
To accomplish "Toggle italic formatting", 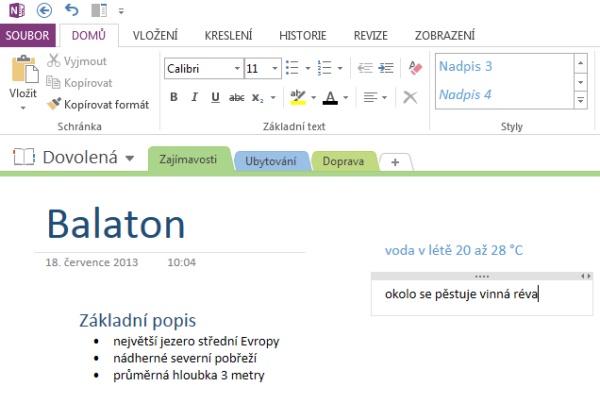I will point(194,97).
